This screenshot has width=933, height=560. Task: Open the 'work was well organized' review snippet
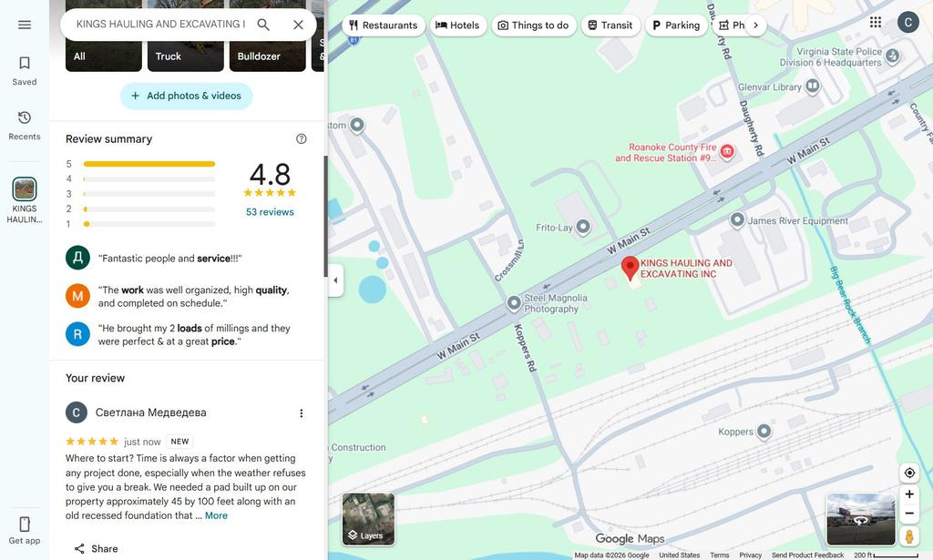[x=193, y=296]
